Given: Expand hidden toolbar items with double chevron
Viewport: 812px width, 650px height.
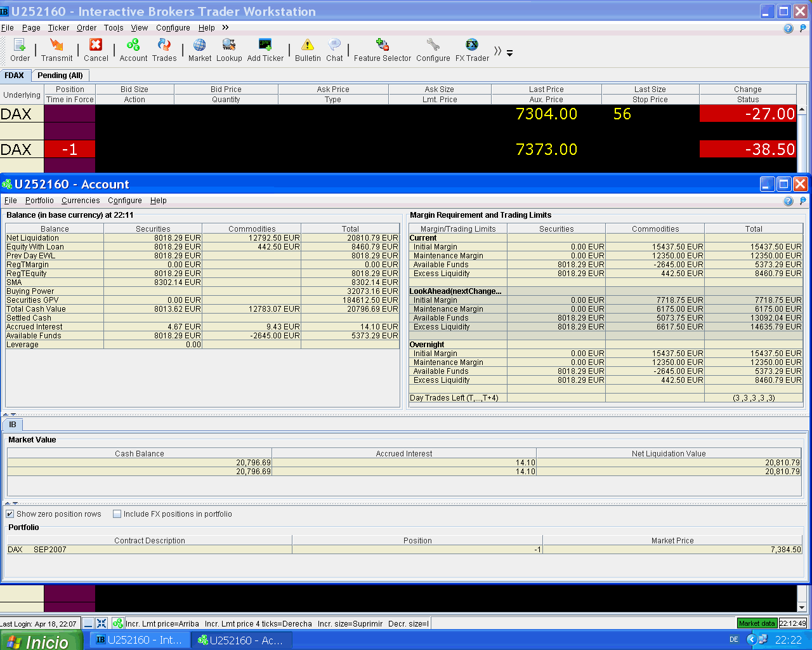Looking at the screenshot, I should pos(498,51).
